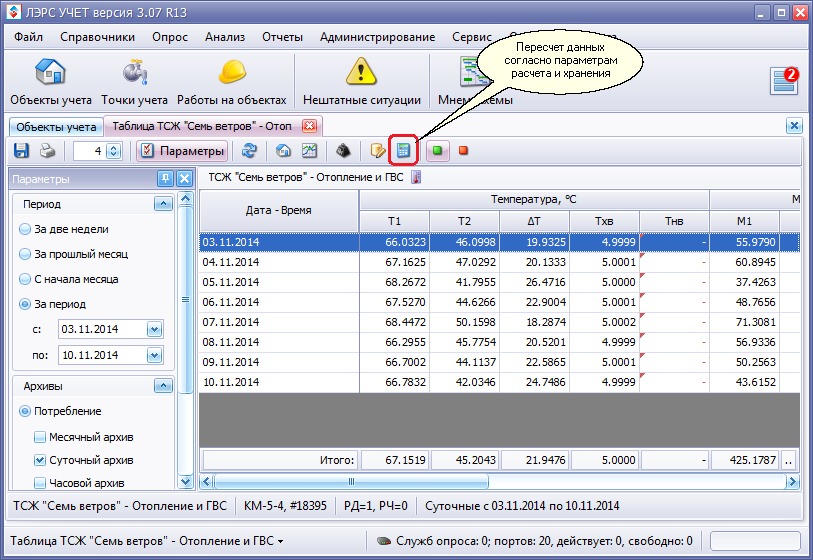Click the M1 column header
The image size is (813, 560).
pyautogui.click(x=745, y=221)
